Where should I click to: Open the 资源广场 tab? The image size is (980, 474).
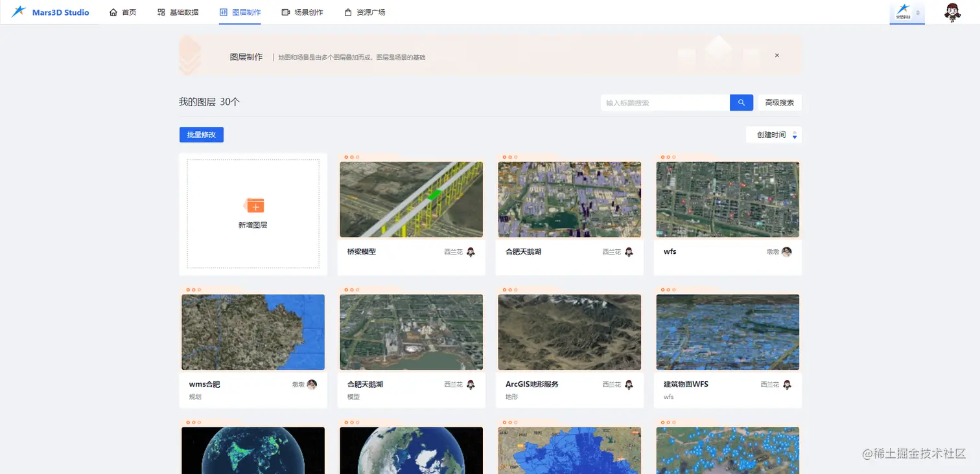[365, 12]
